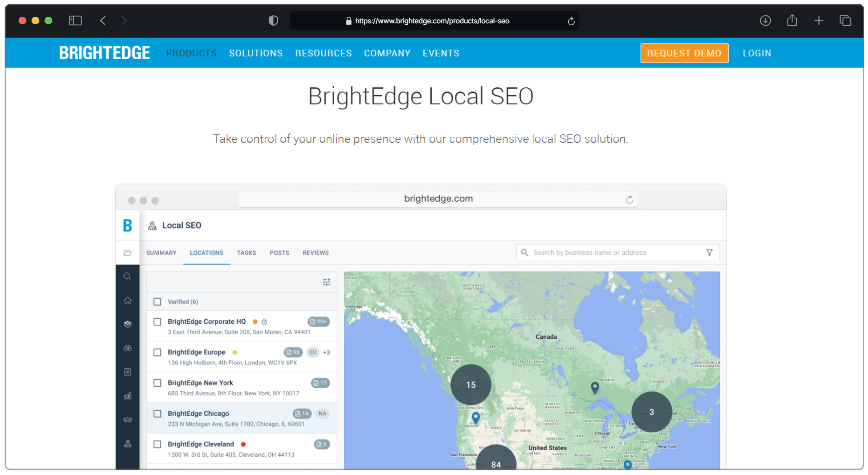Open the list settings sliders icon
Image resolution: width=868 pixels, height=475 pixels.
click(x=326, y=282)
